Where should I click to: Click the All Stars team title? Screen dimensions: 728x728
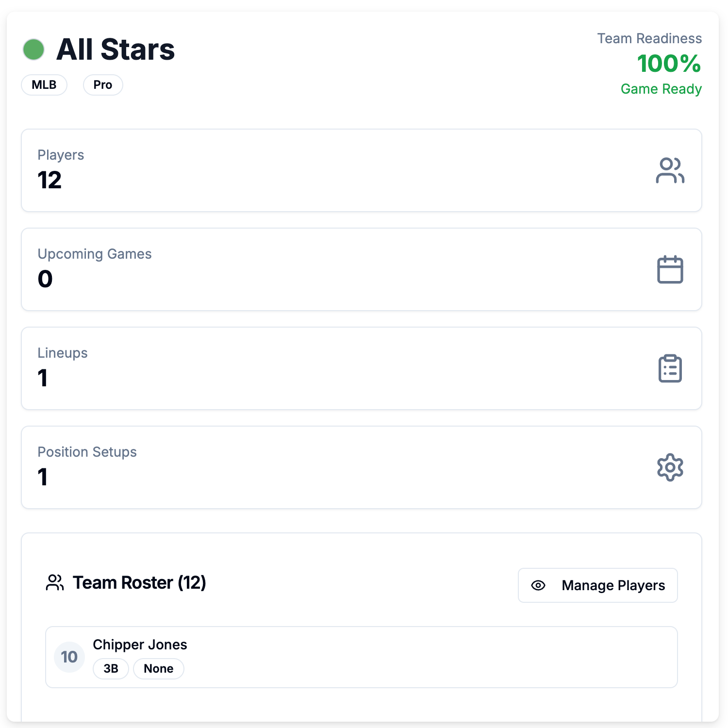(x=116, y=50)
